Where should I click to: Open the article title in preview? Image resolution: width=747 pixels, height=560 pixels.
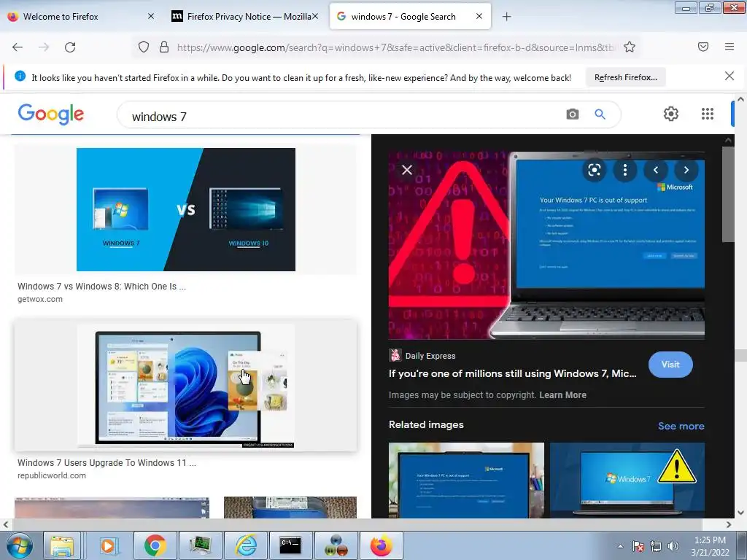512,373
